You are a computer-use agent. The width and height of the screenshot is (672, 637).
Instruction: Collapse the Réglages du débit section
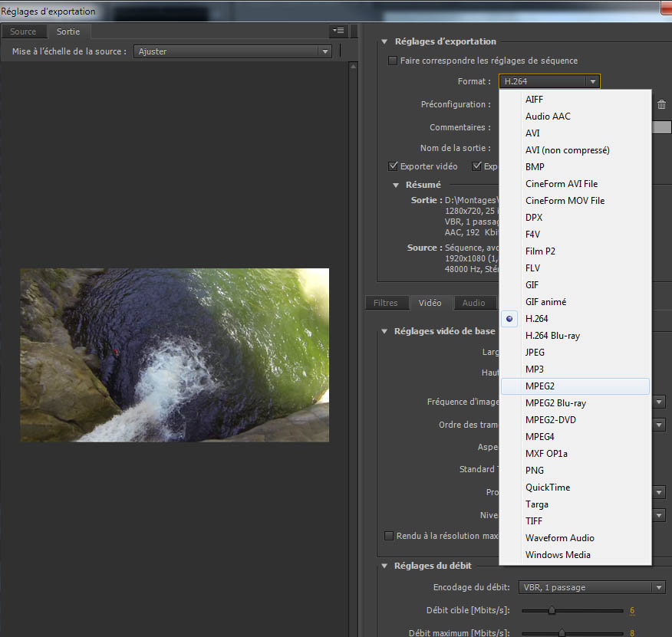(385, 566)
